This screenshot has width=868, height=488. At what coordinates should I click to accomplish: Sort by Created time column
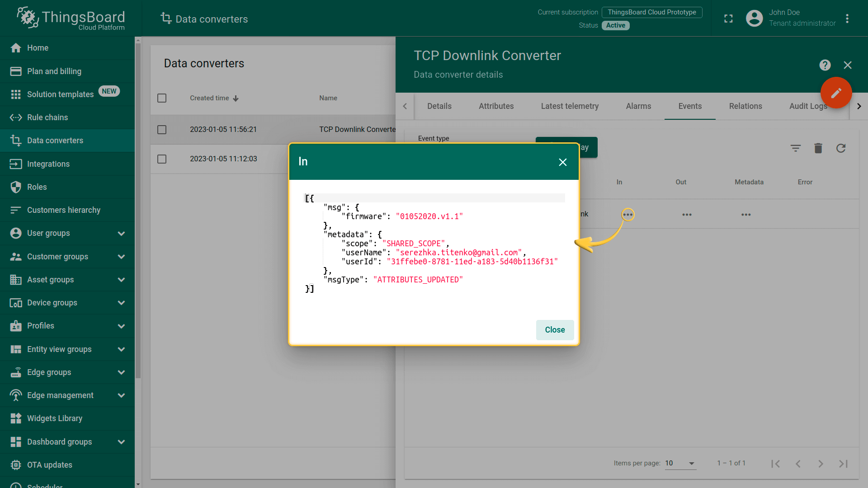[x=214, y=98]
